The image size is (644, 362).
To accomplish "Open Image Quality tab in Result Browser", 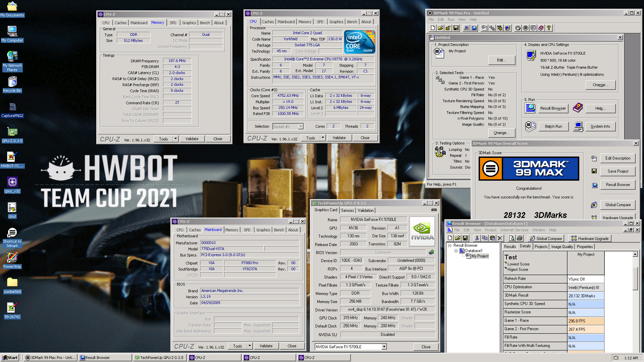I will tap(562, 247).
